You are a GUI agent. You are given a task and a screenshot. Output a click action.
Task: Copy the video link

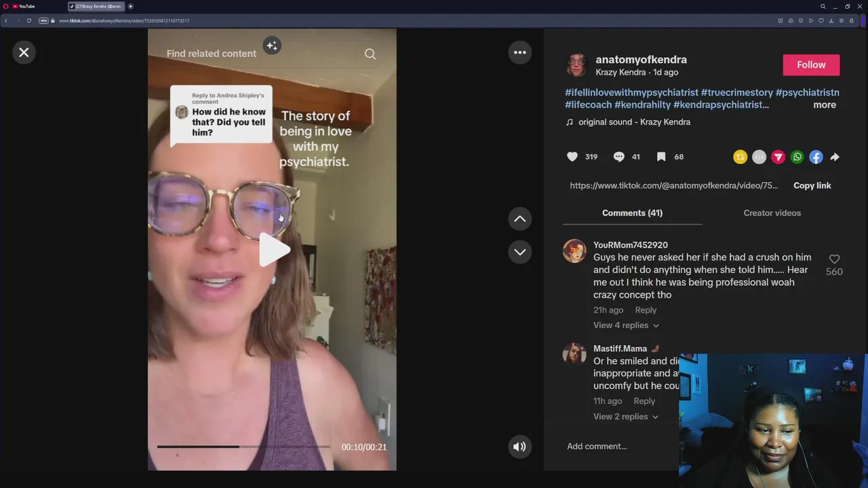(x=812, y=186)
